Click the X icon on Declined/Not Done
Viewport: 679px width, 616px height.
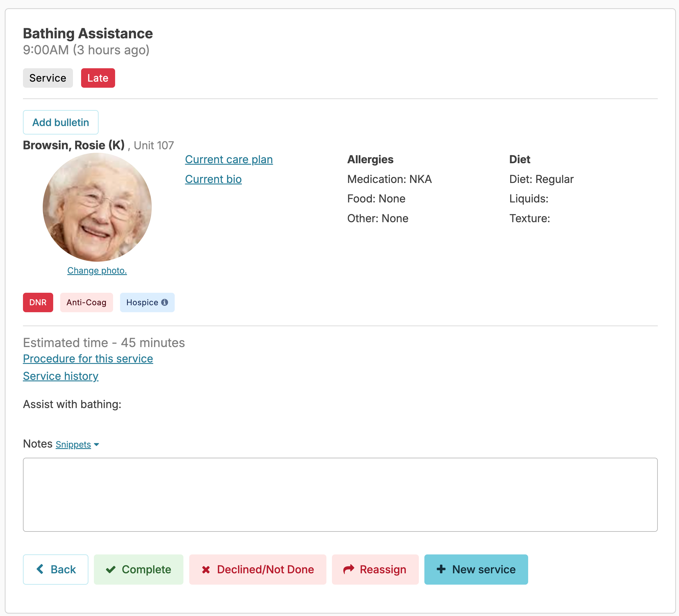(206, 570)
